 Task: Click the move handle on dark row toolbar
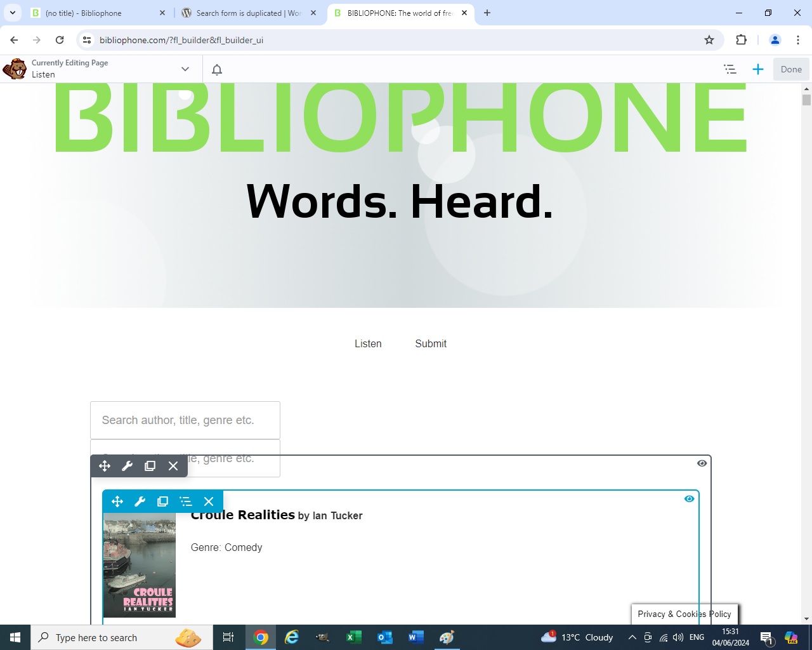105,466
